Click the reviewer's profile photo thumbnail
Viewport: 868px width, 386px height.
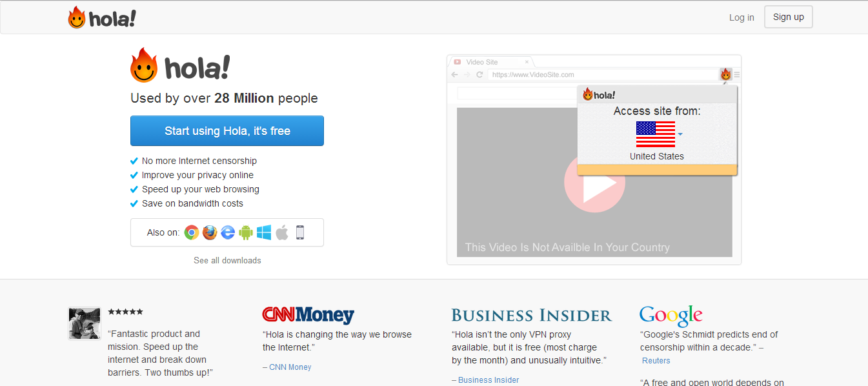(85, 323)
